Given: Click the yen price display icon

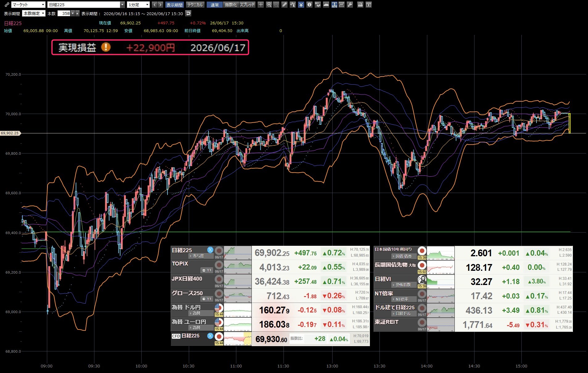Looking at the screenshot, I should (x=301, y=5).
